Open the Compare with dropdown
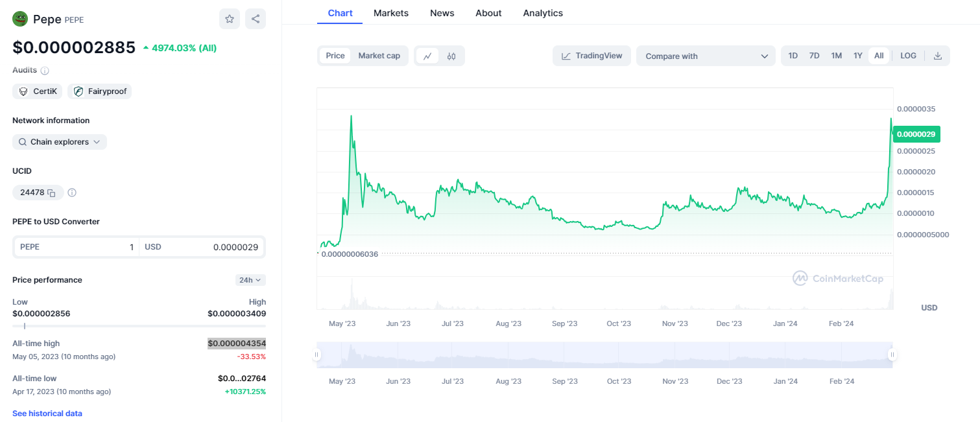The width and height of the screenshot is (980, 422). tap(706, 56)
